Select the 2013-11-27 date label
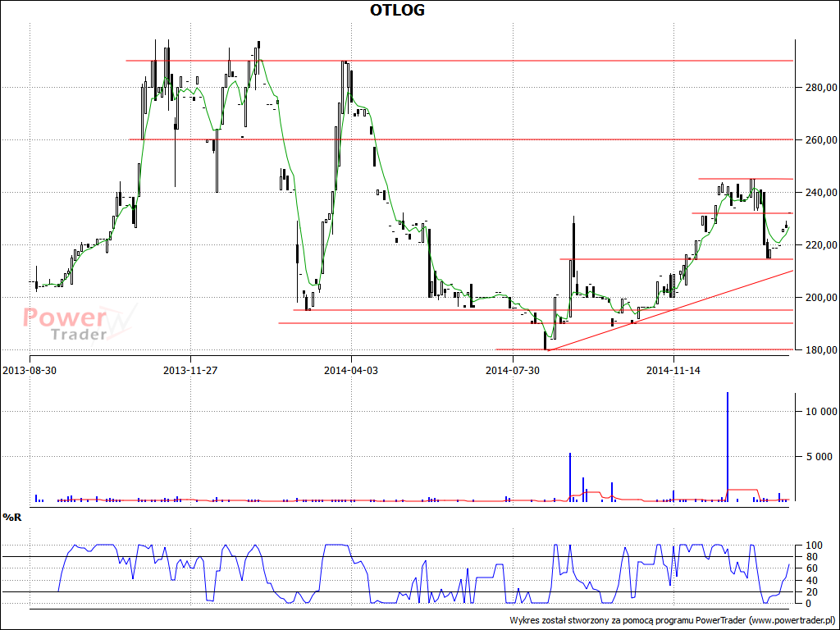Viewport: 840px width, 630px height. pos(190,371)
